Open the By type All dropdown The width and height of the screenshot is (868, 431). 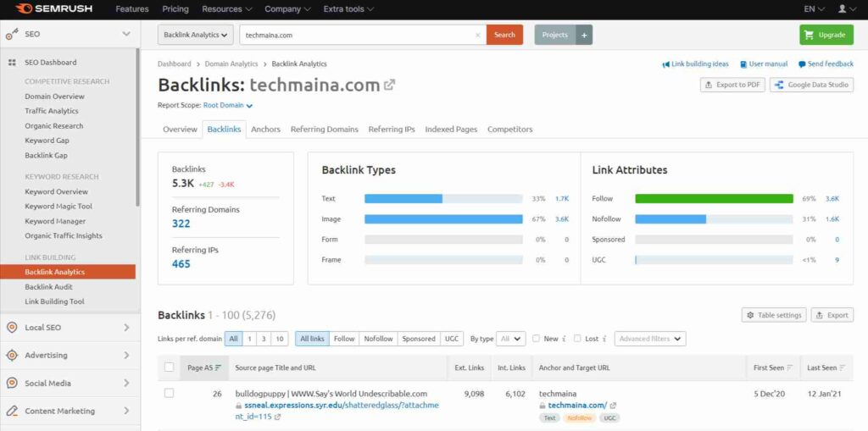tap(510, 339)
